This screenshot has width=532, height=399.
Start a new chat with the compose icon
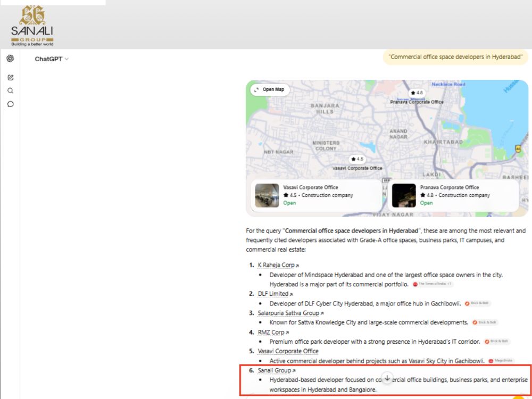[x=11, y=78]
